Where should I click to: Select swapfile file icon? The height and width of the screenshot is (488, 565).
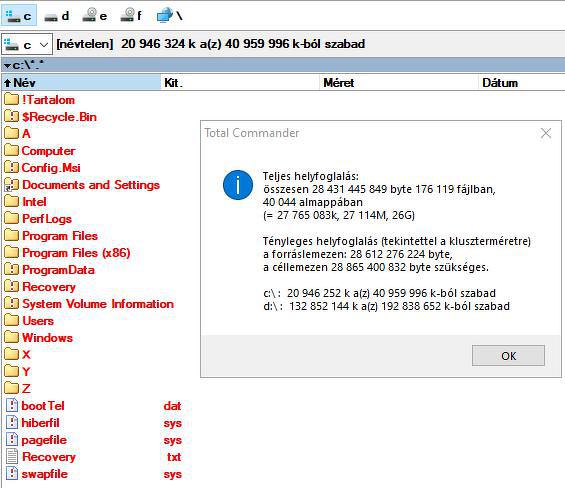12,473
